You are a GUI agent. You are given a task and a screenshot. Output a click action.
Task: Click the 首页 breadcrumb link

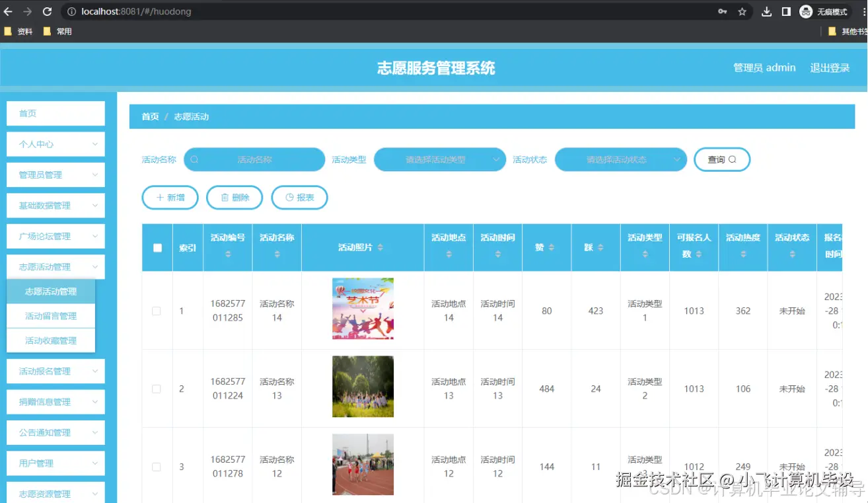click(x=150, y=116)
